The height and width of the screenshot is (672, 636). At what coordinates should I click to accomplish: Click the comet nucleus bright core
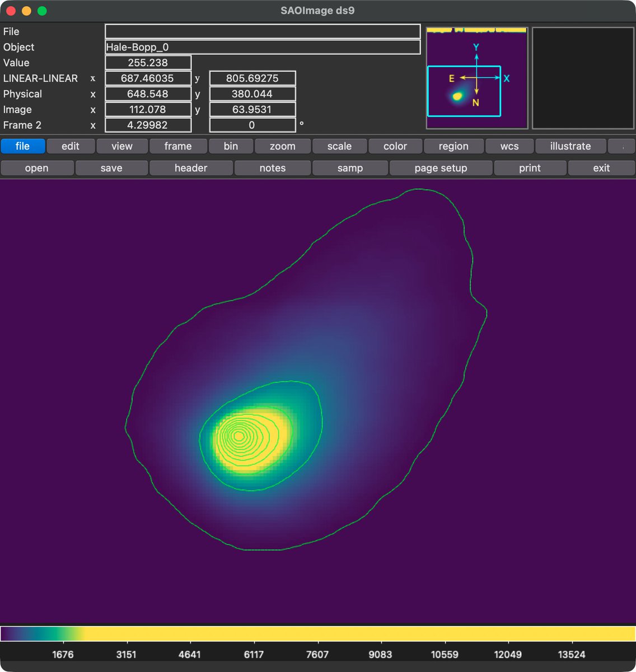point(239,436)
